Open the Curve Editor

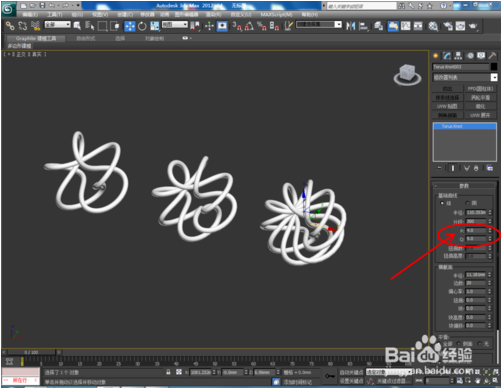(406, 26)
